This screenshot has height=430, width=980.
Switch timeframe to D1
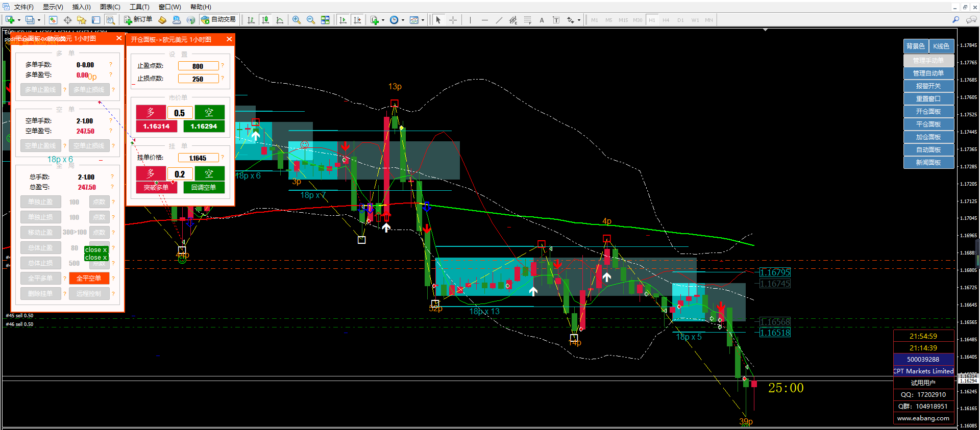coord(680,20)
